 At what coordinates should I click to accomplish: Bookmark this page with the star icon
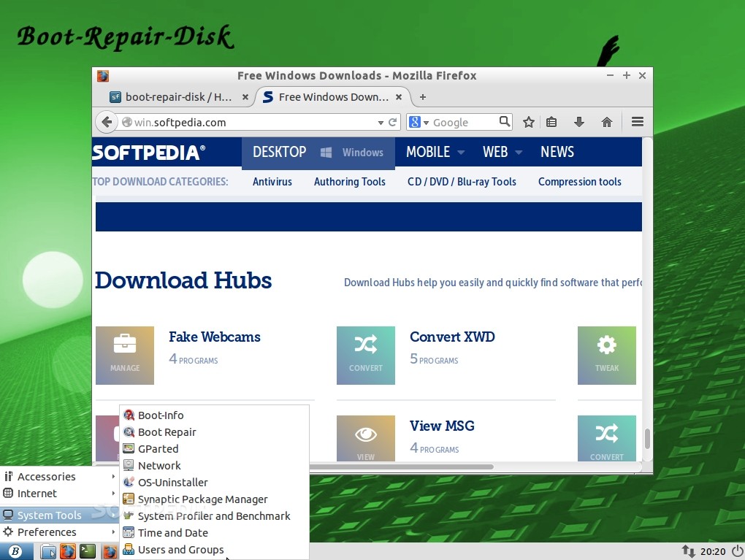click(528, 122)
